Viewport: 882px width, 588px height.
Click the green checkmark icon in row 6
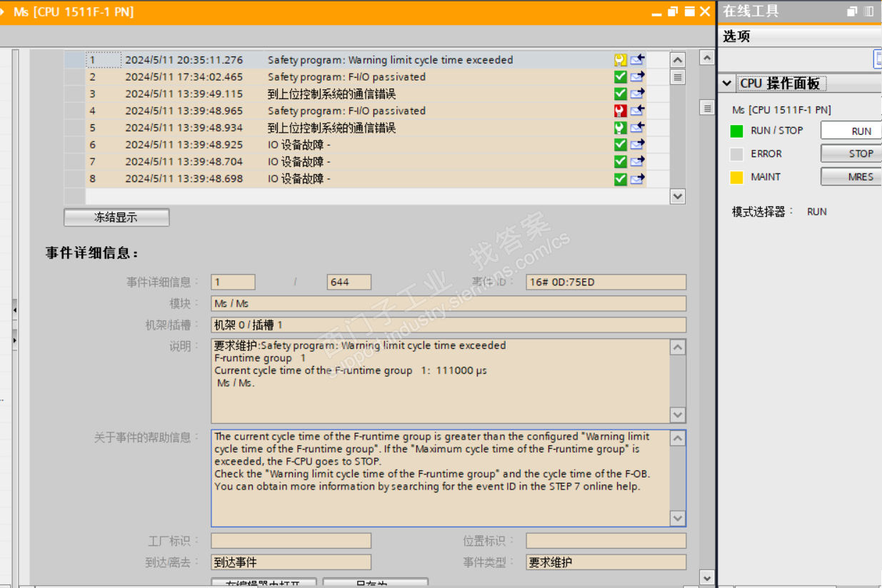click(620, 145)
